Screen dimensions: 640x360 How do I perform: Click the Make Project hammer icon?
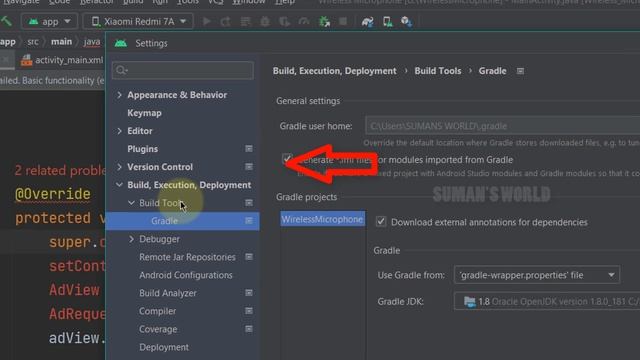pyautogui.click(x=6, y=20)
